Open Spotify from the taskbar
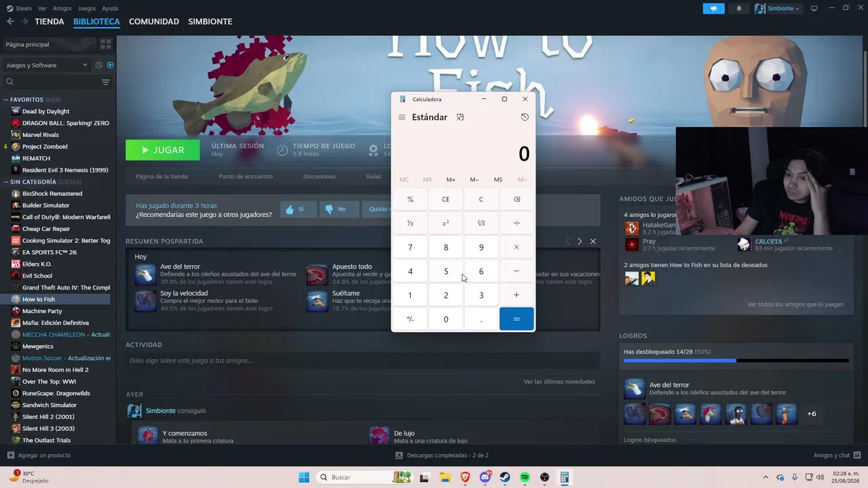The height and width of the screenshot is (488, 868). (525, 477)
